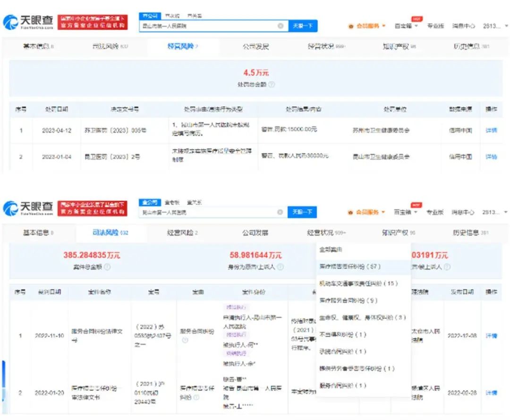This screenshot has width=510, height=420.
Task: Click the info icon after 医疗损害责任纠纷 in row 2
Action: click(x=196, y=397)
